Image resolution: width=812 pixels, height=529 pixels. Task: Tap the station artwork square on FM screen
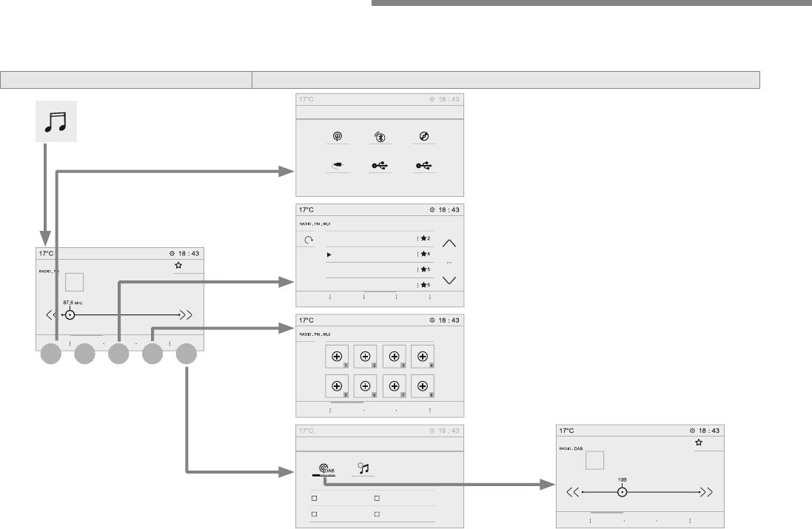74,283
